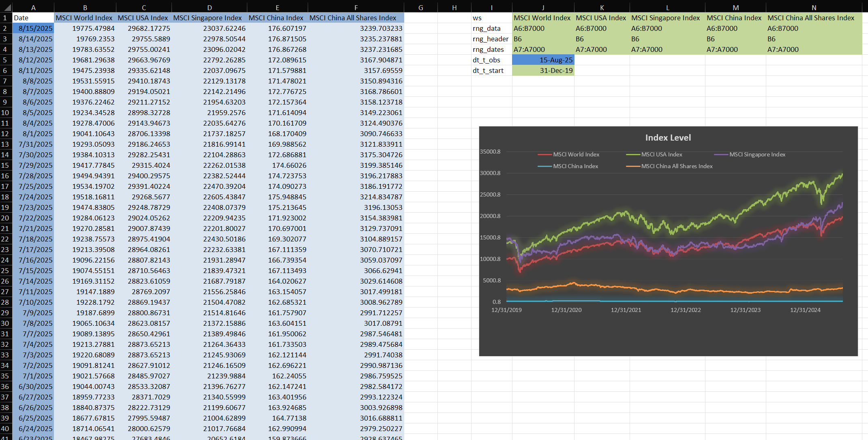Select the 15-Aug-25 date cell

tap(543, 60)
